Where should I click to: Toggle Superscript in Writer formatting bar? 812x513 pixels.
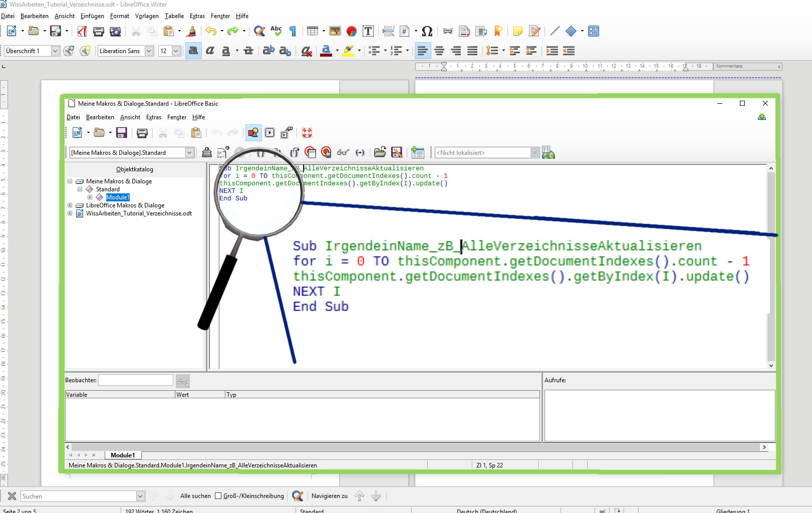click(268, 51)
